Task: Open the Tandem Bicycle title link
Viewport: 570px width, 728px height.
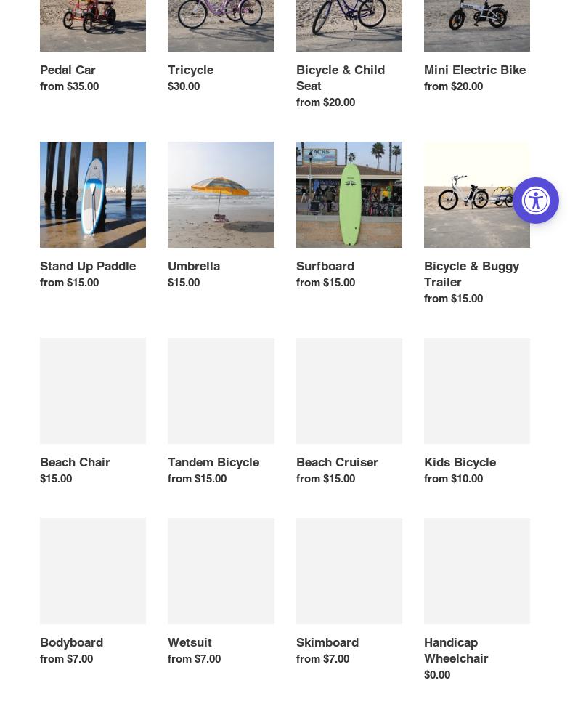Action: 213,462
